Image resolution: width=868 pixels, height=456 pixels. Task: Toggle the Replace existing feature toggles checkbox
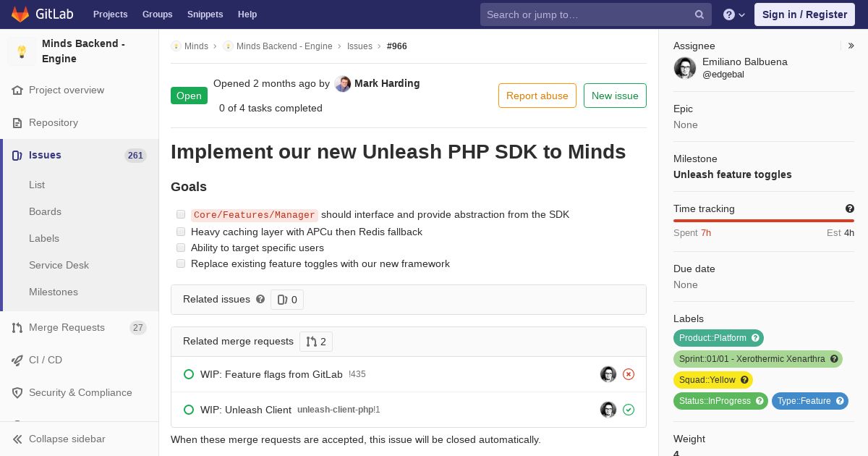tap(181, 263)
